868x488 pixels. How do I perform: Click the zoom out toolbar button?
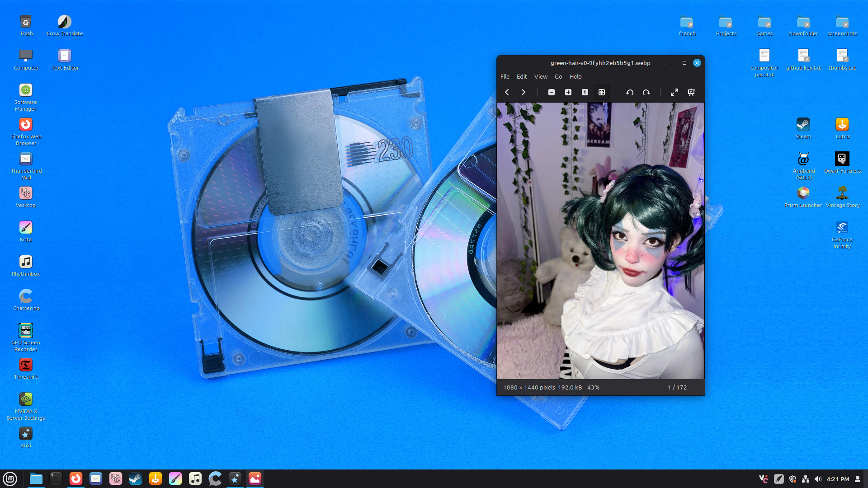pyautogui.click(x=552, y=92)
